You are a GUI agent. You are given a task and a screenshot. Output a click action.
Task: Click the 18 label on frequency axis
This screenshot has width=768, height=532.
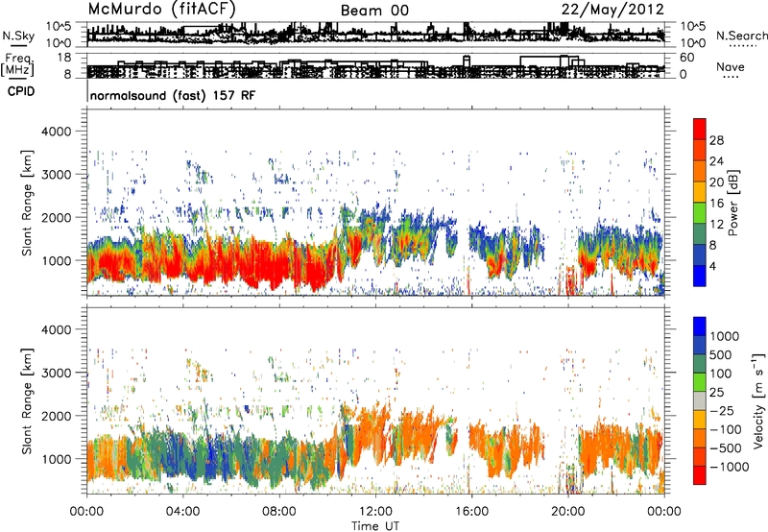coord(63,58)
